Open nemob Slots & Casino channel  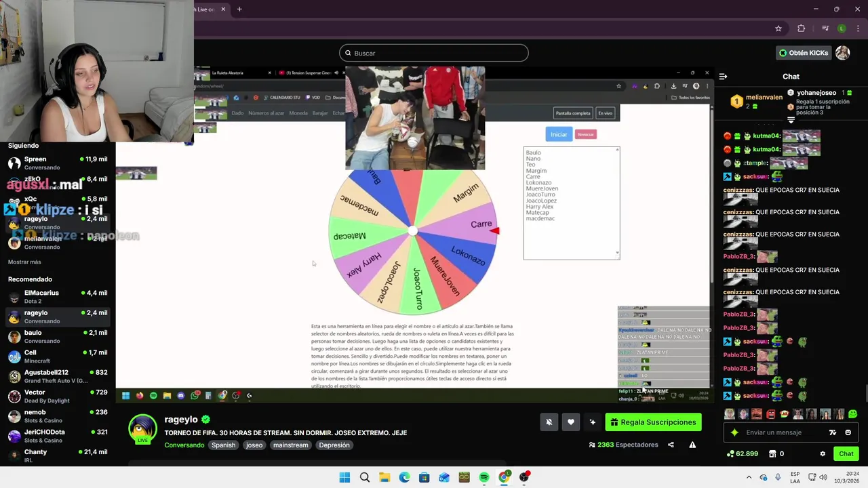point(58,416)
